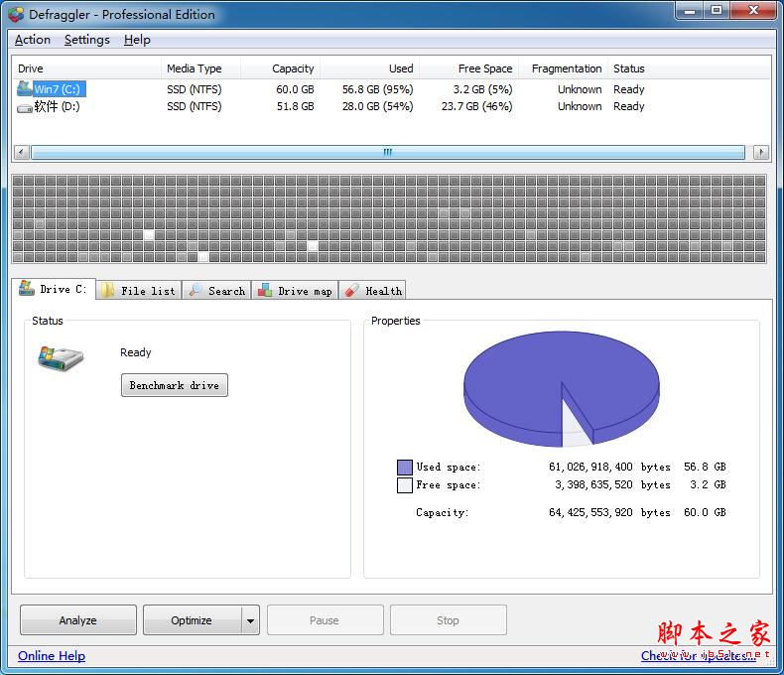Click the File list tab folder icon
Screen dimensions: 784x675
pos(107,291)
